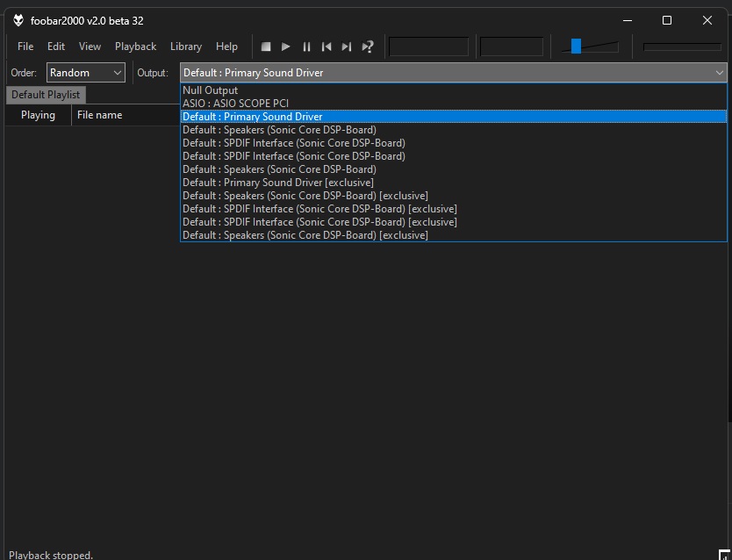Choose ASIO : ASIO SCOPE PCI output
The height and width of the screenshot is (560, 732).
235,104
